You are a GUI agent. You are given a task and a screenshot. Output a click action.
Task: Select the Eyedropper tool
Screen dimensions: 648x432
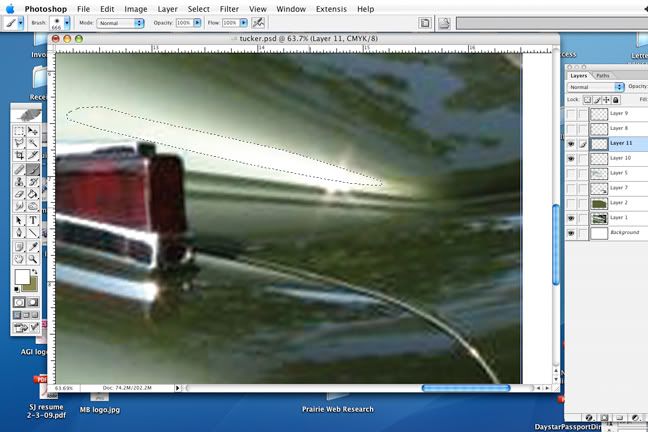pyautogui.click(x=33, y=246)
